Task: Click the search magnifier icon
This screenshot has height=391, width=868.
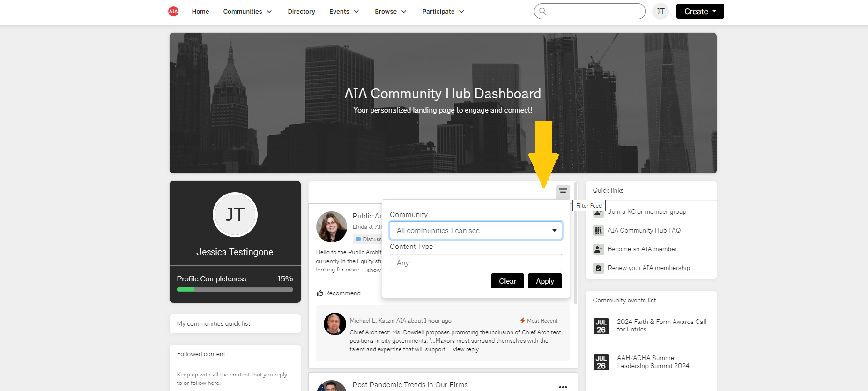Action: pyautogui.click(x=542, y=11)
